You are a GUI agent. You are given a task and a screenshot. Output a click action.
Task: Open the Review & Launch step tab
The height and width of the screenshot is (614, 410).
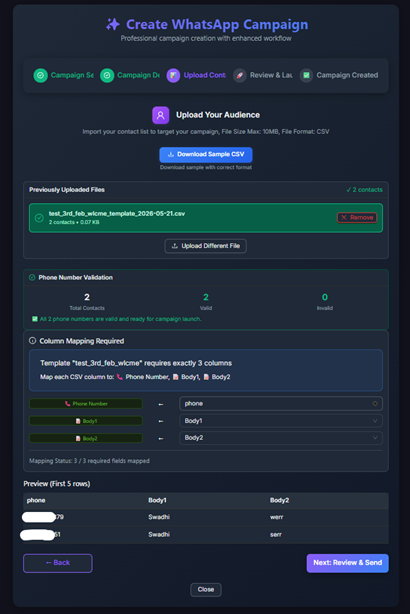pyautogui.click(x=263, y=75)
